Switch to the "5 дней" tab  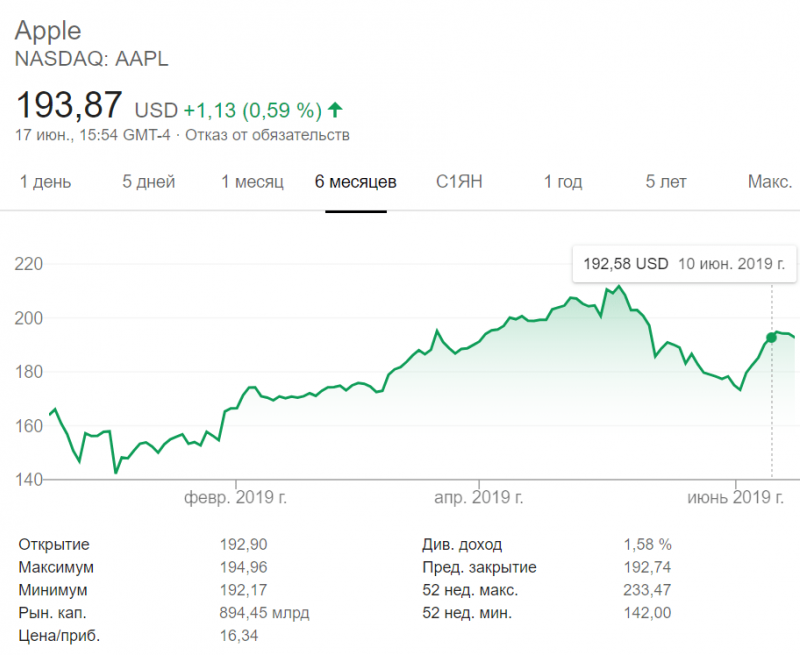pyautogui.click(x=148, y=182)
